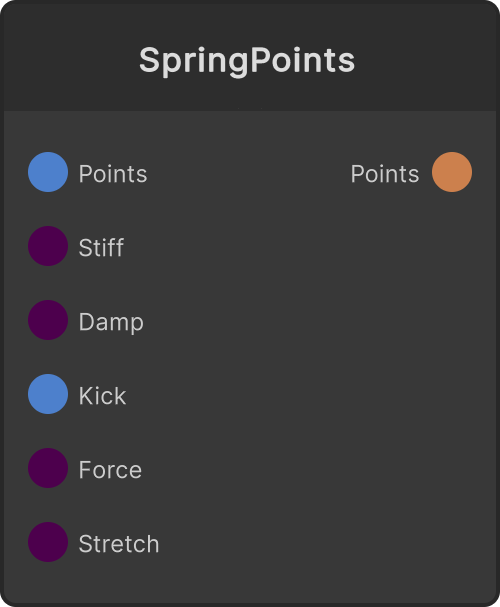Image resolution: width=500 pixels, height=607 pixels.
Task: Click the Points input label on left
Action: [113, 174]
